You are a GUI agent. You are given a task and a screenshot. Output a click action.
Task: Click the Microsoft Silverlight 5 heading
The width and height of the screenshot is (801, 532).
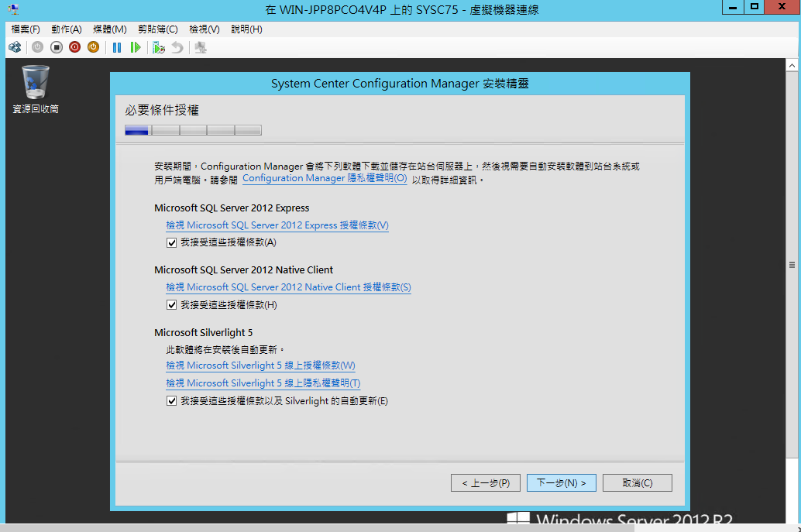tap(203, 332)
